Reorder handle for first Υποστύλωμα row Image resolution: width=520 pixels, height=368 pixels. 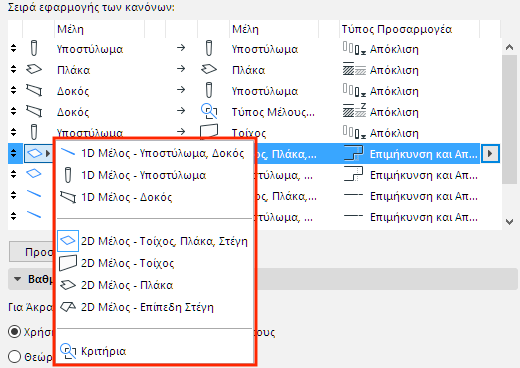(x=13, y=48)
